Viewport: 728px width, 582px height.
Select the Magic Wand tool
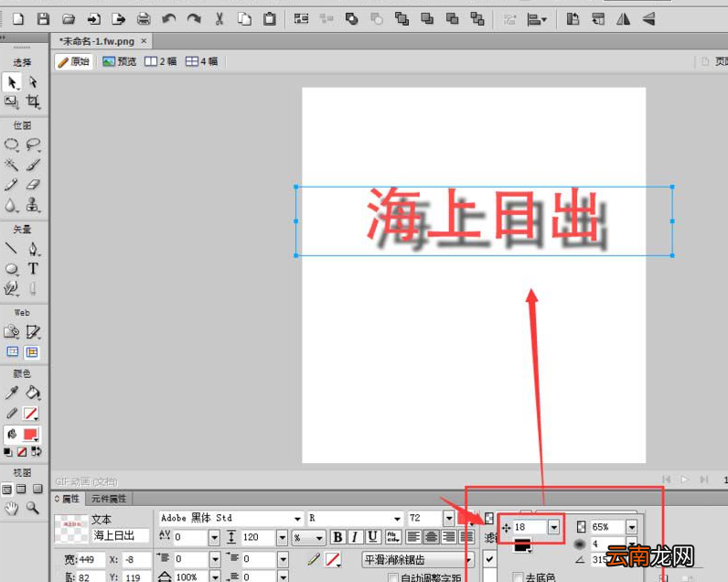12,165
